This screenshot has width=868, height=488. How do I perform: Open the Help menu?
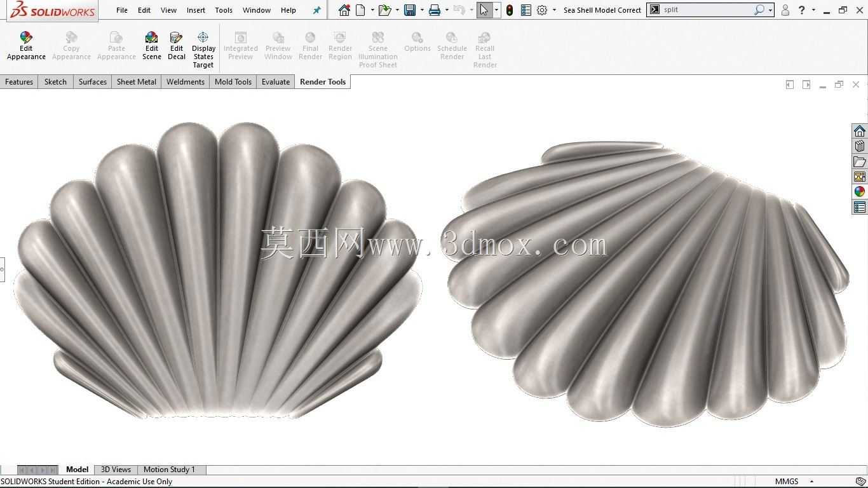click(x=288, y=10)
